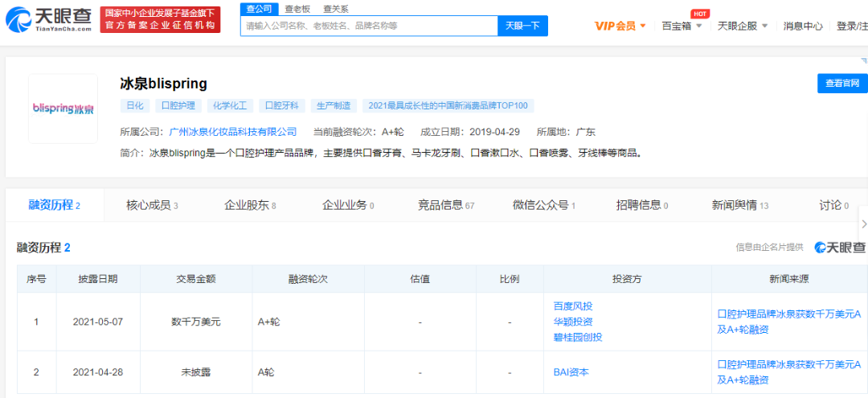Click the 天眼查 logo beside 信息由企名片提供
Image resolution: width=868 pixels, height=398 pixels.
(x=840, y=248)
